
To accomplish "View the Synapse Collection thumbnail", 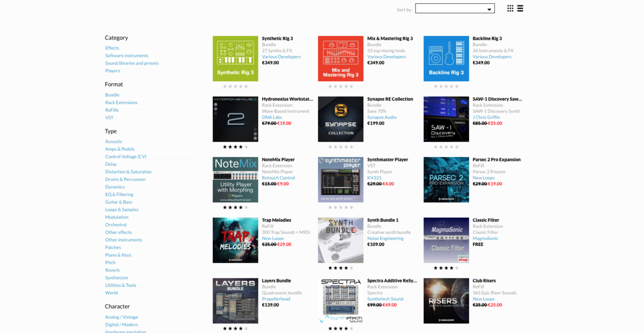I will [341, 119].
